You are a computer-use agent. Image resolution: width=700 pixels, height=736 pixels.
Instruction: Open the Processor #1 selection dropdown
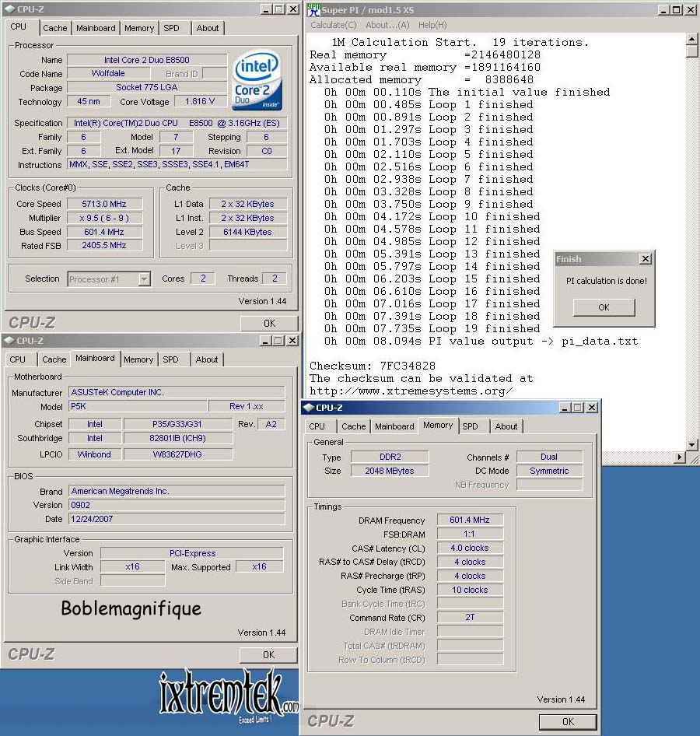pos(145,279)
